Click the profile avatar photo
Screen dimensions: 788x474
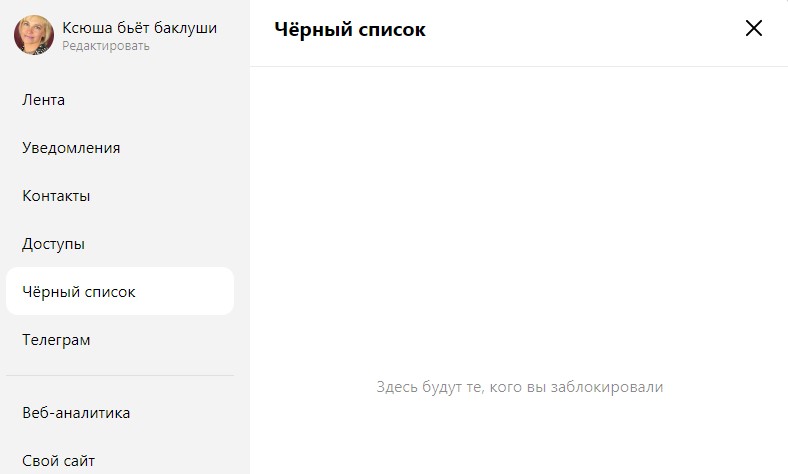(33, 35)
